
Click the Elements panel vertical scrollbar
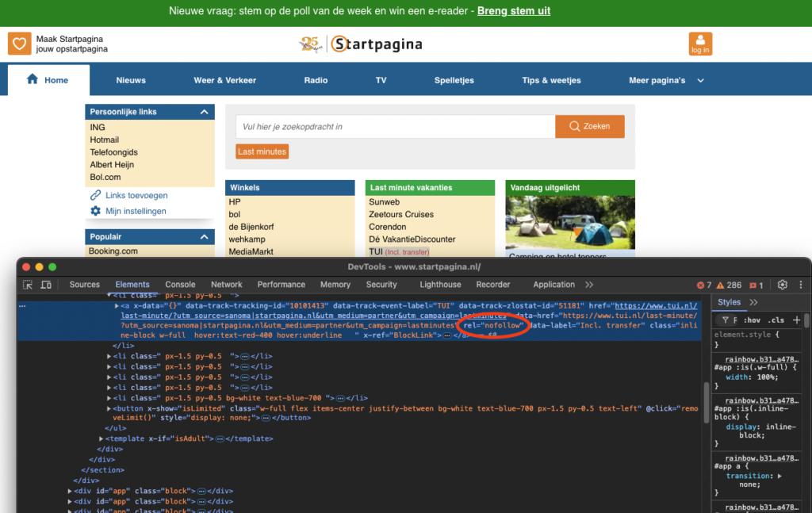[706, 403]
